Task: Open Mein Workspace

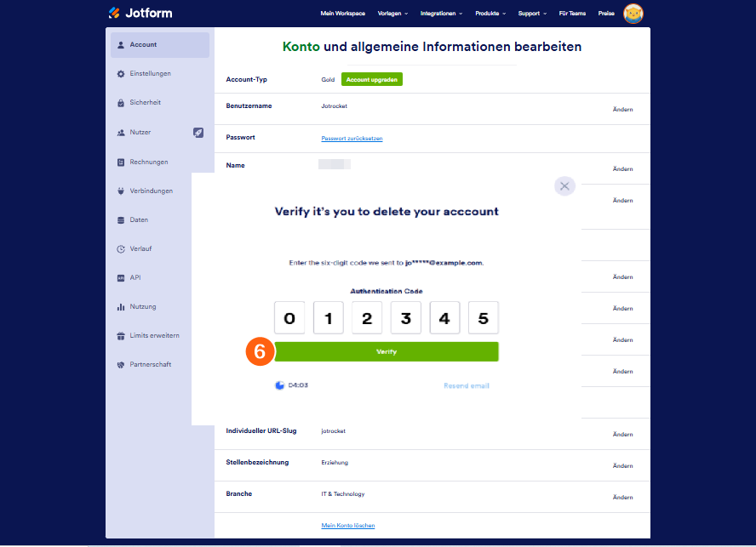Action: [342, 14]
